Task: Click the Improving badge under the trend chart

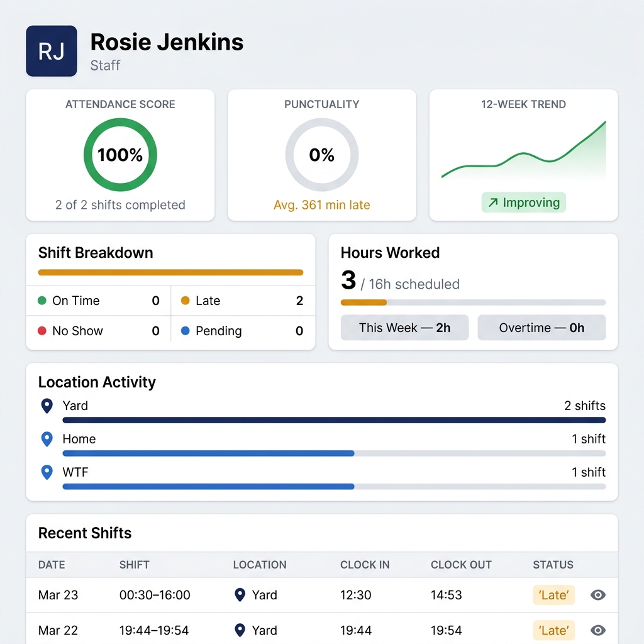Action: (523, 203)
